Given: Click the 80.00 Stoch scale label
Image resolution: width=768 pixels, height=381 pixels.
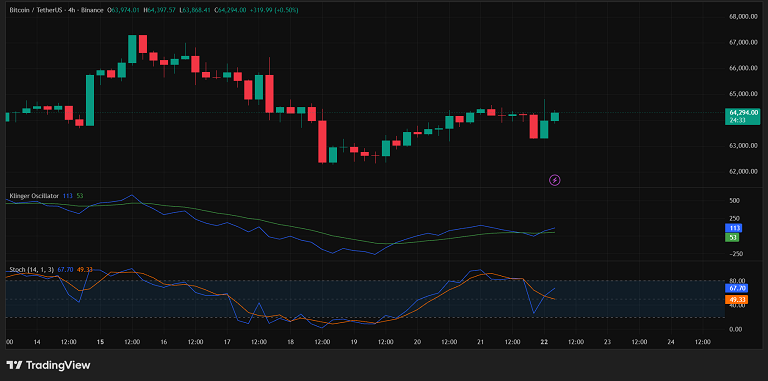Looking at the screenshot, I should [x=736, y=281].
